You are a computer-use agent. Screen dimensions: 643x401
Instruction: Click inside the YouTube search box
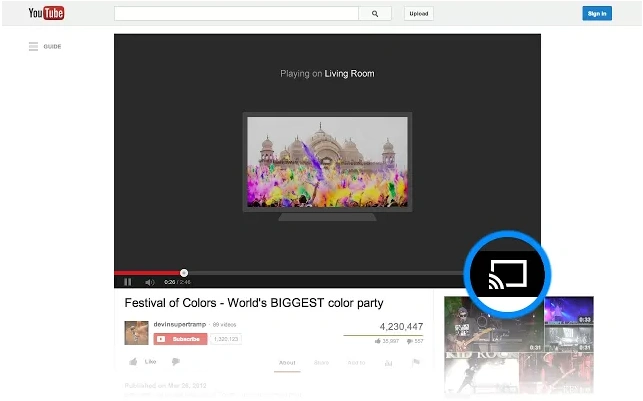click(x=236, y=14)
